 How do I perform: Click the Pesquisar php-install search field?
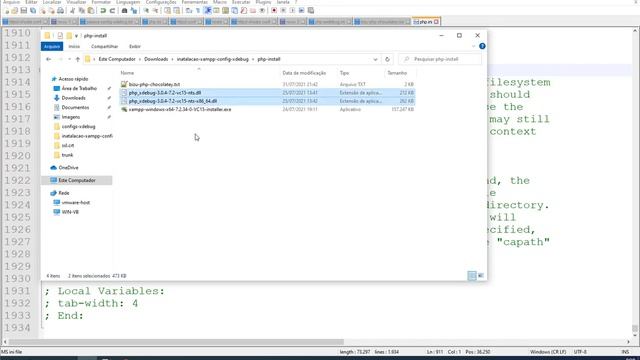tap(440, 59)
